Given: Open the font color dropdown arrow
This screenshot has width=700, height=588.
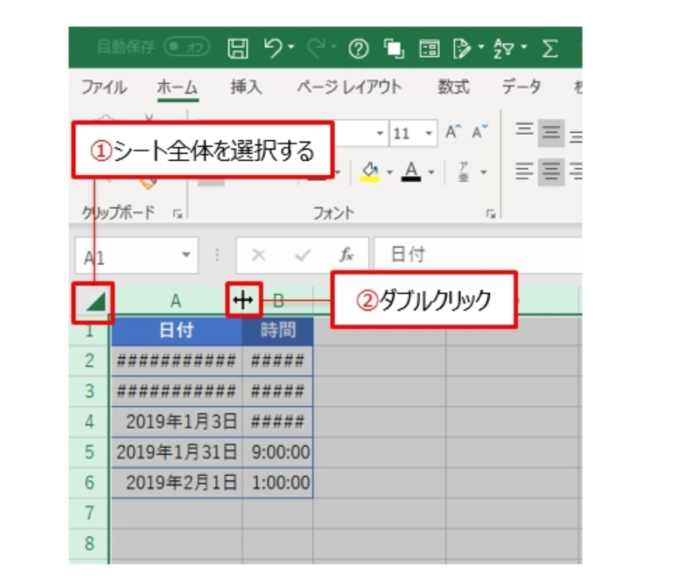Looking at the screenshot, I should (430, 171).
